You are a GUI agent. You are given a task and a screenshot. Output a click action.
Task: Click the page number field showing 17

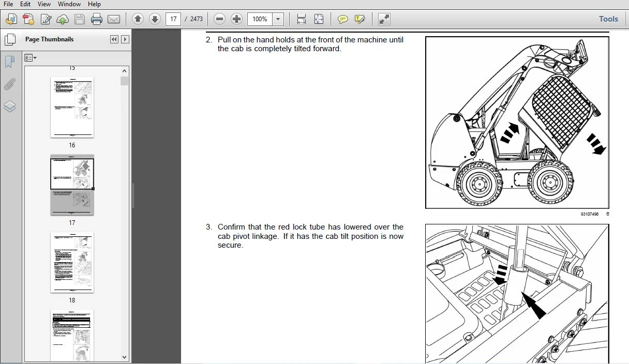pos(173,19)
